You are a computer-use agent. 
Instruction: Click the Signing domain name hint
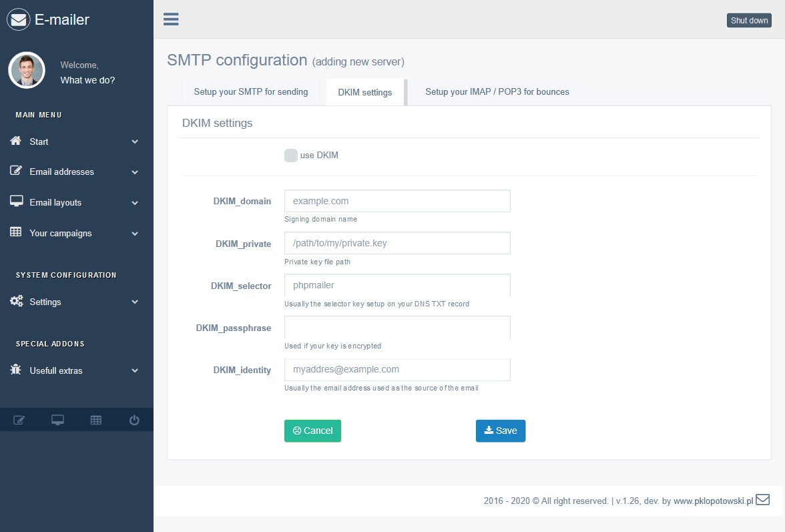321,219
